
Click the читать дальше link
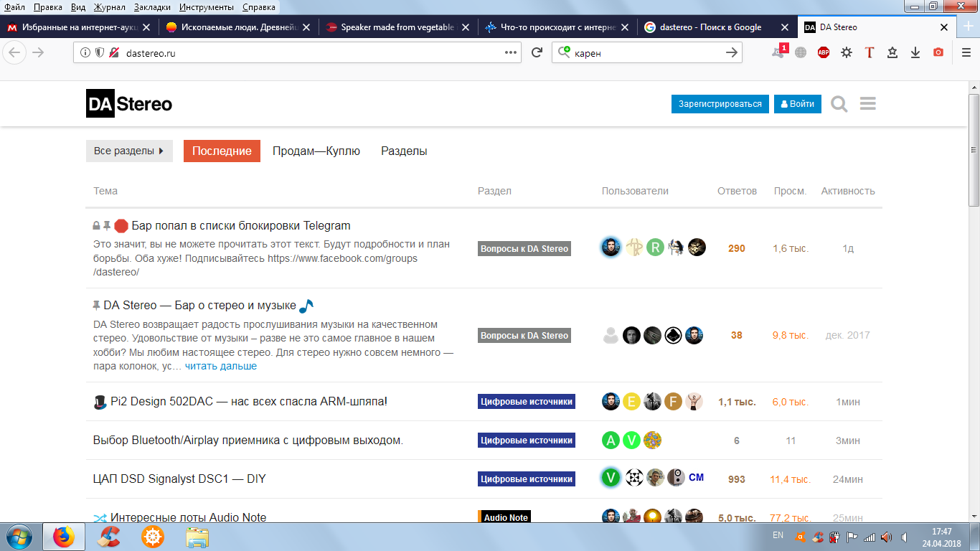[221, 366]
